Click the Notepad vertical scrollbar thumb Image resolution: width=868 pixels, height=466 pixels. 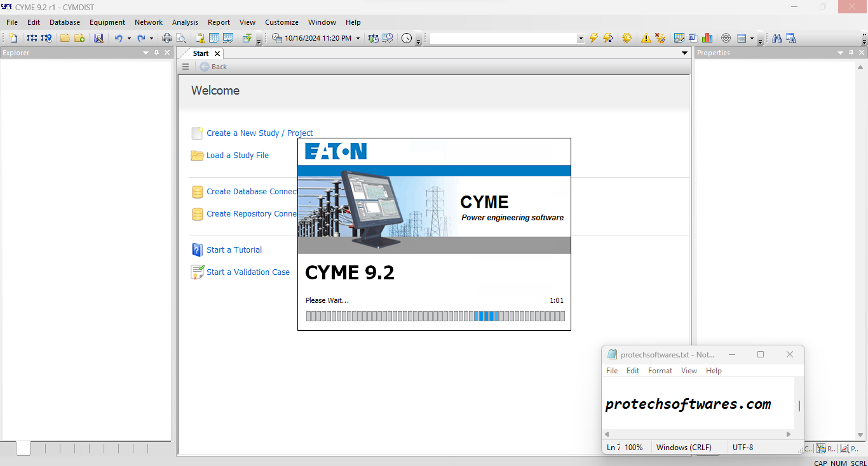click(x=799, y=406)
